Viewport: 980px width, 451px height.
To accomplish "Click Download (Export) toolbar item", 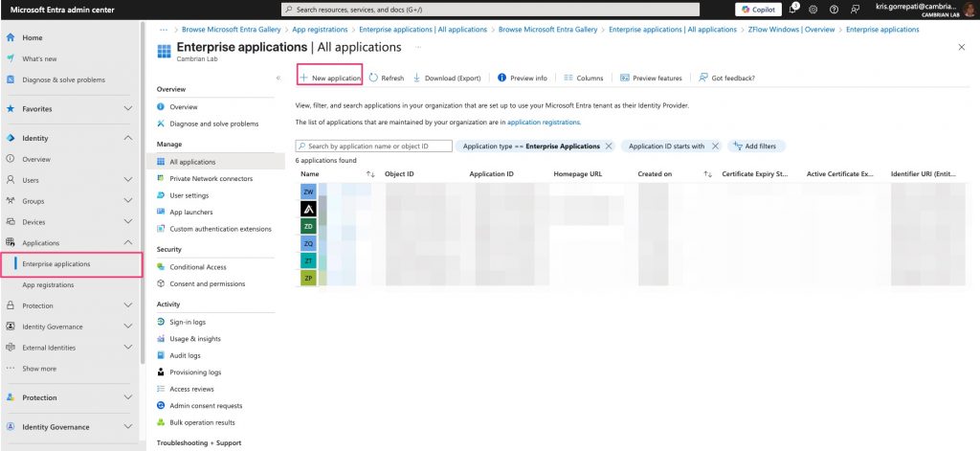I will click(x=447, y=79).
